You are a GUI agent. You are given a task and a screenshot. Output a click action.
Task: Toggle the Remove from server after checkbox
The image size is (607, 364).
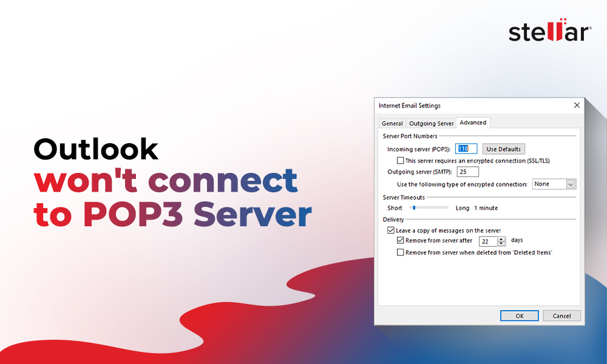[400, 241]
